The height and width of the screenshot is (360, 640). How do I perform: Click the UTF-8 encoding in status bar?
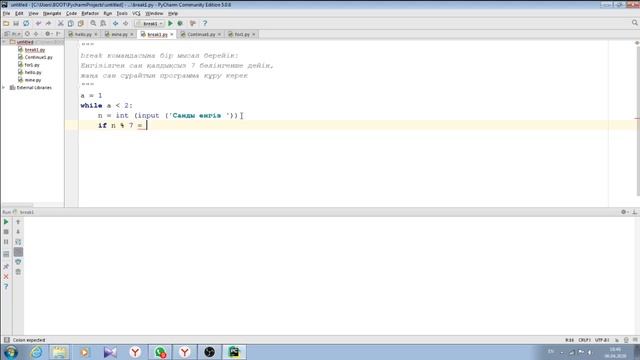pyautogui.click(x=602, y=340)
